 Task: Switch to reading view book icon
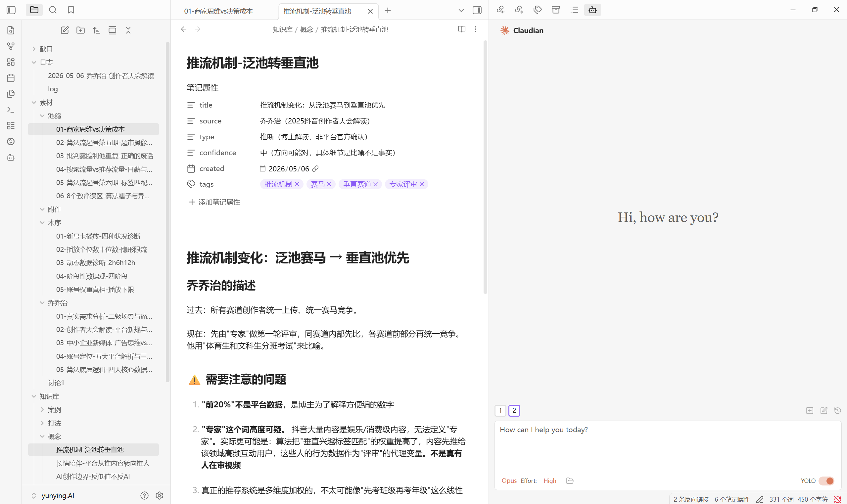(461, 29)
